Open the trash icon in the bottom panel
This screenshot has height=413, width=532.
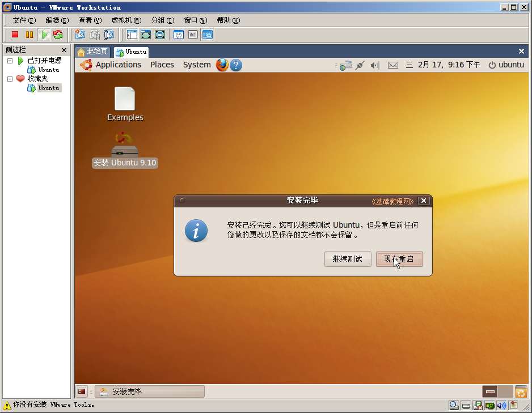tap(521, 391)
